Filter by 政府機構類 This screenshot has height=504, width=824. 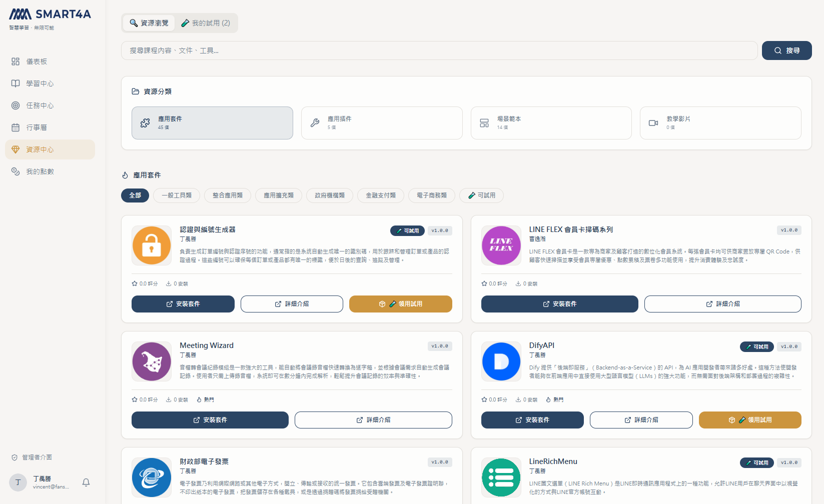330,195
